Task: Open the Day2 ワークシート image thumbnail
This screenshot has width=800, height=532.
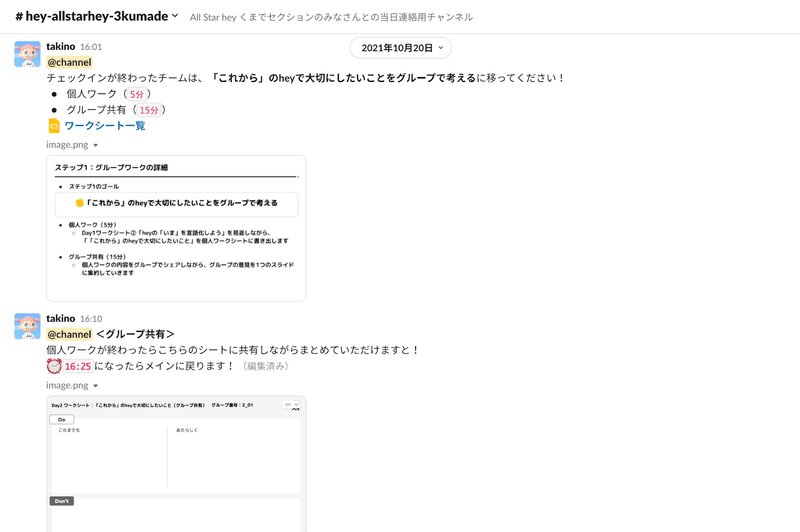Action: coord(176,464)
